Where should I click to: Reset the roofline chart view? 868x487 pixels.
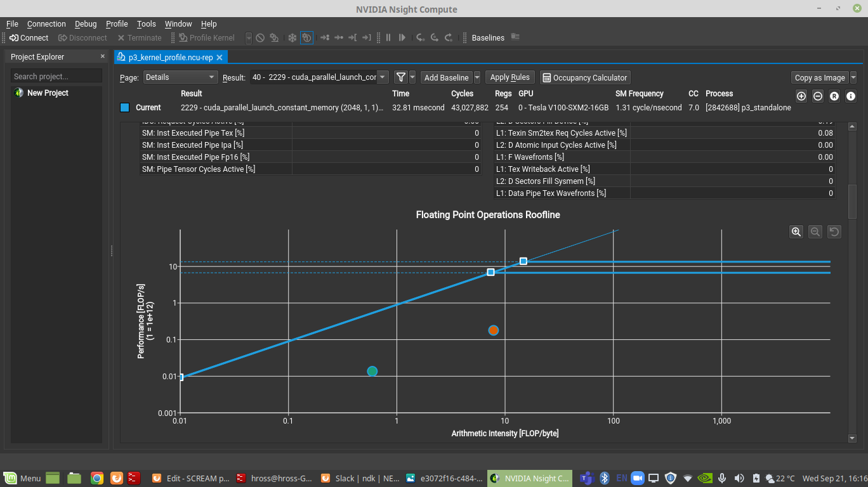(834, 231)
